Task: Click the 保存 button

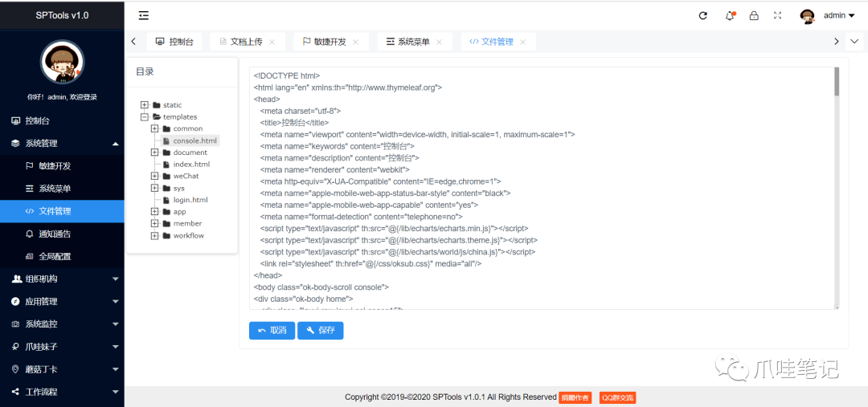Action: pos(321,331)
